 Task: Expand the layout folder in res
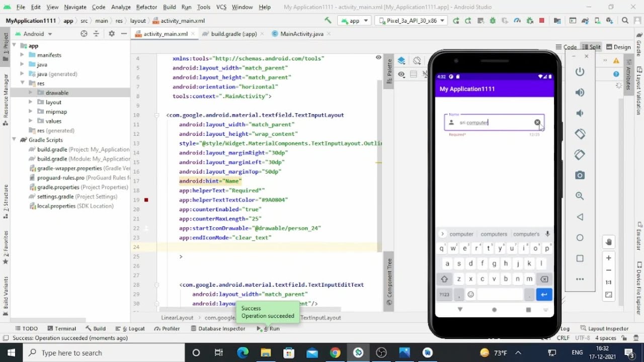click(31, 102)
